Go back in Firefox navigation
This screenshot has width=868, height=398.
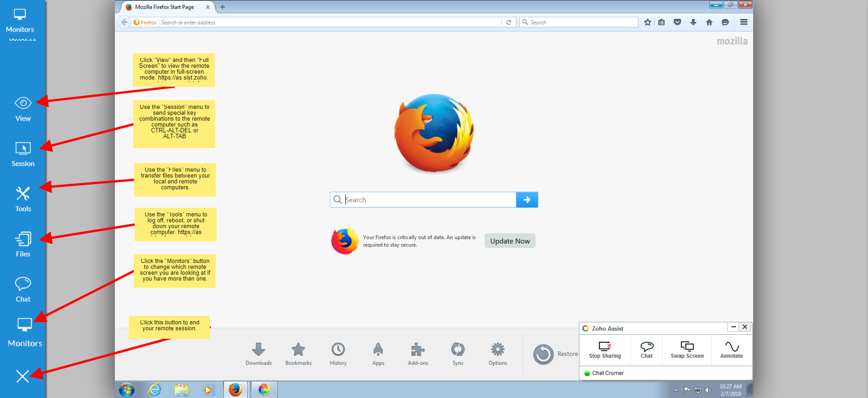(124, 22)
